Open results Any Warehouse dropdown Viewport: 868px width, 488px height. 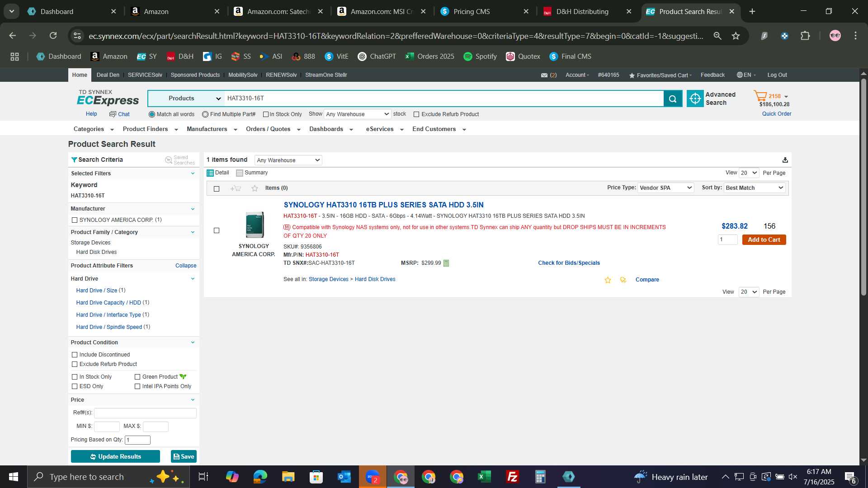(x=288, y=160)
